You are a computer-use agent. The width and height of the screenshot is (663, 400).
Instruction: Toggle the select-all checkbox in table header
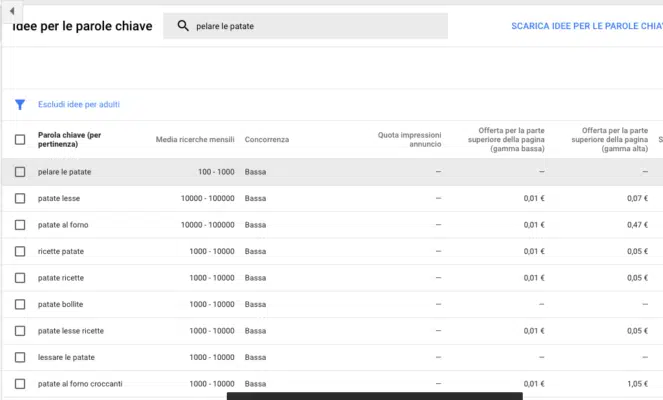[20, 140]
